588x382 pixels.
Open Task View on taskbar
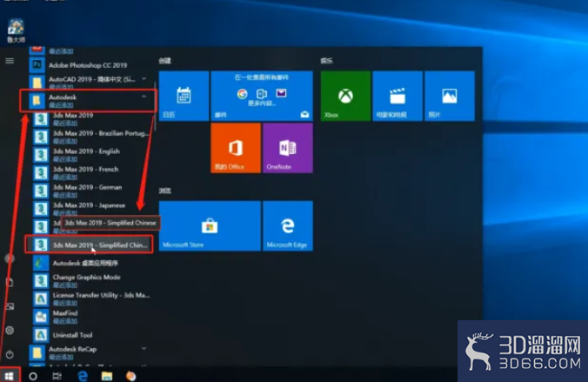57,376
